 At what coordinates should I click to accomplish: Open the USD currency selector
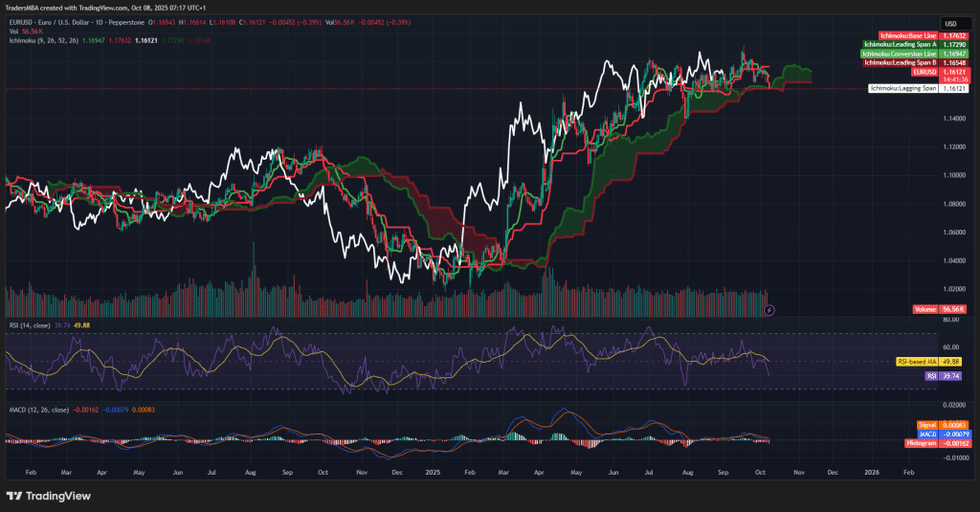951,24
